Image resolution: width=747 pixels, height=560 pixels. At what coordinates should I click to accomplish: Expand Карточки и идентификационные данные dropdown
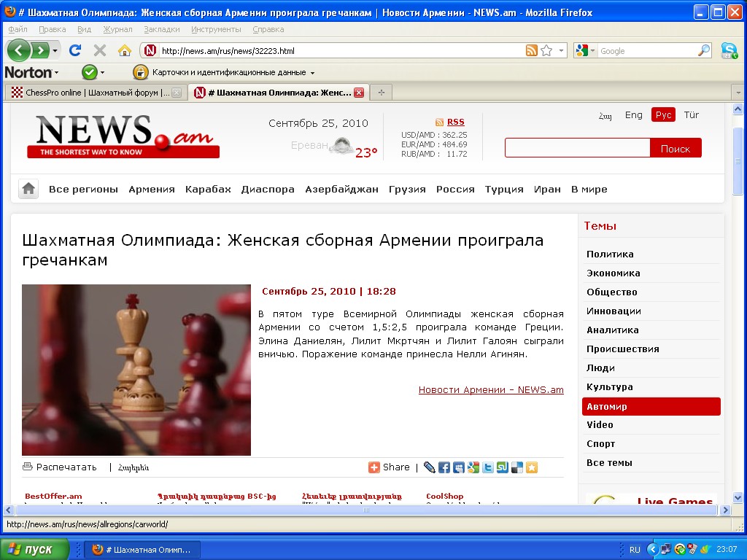pos(312,73)
